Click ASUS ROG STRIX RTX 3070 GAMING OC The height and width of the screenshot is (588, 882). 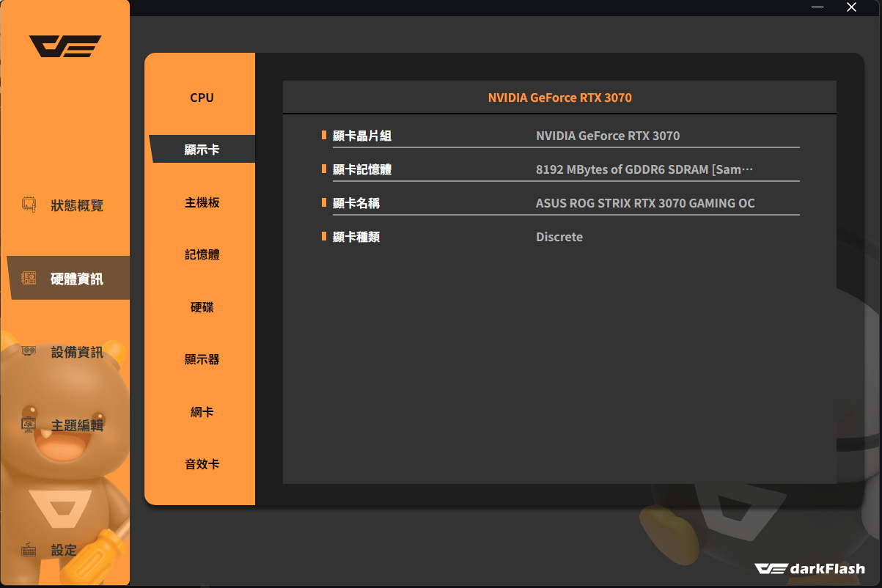coord(645,203)
